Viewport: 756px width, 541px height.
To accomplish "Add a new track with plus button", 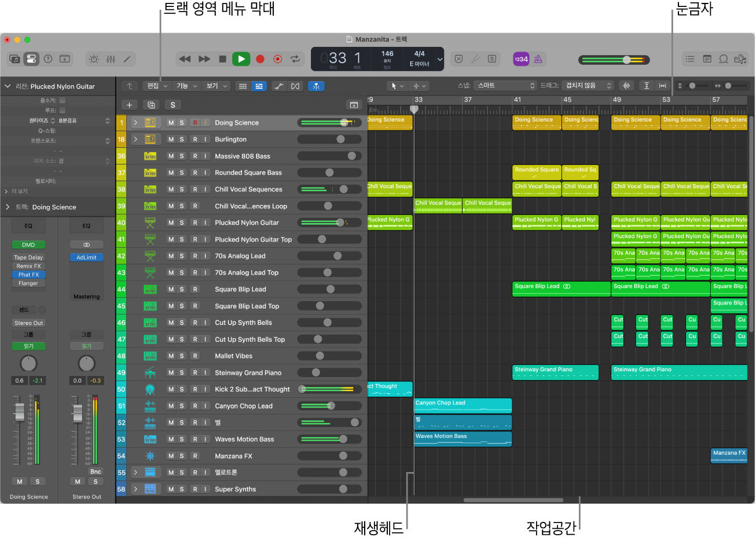I will click(129, 105).
